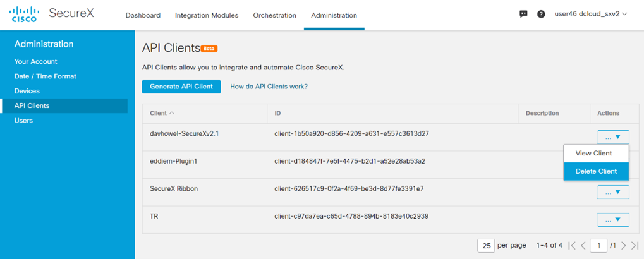Image resolution: width=644 pixels, height=259 pixels.
Task: Open actions dropdown for TR client
Action: (613, 220)
